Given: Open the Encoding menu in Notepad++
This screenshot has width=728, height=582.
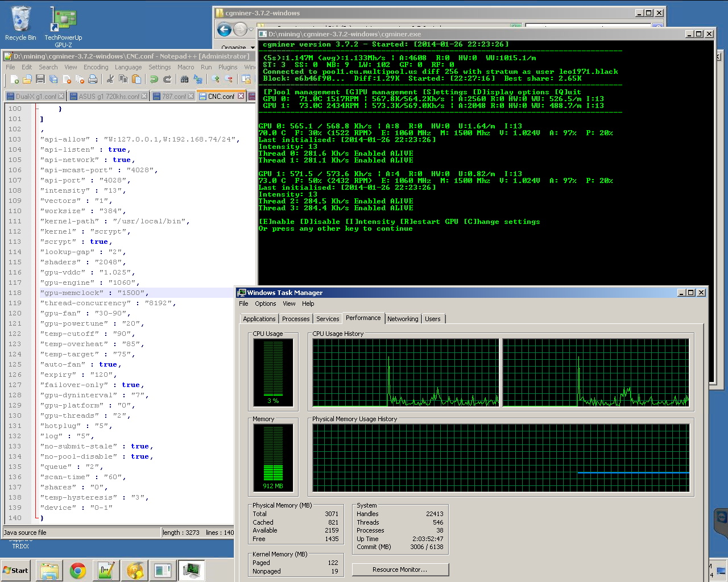Looking at the screenshot, I should coord(96,67).
